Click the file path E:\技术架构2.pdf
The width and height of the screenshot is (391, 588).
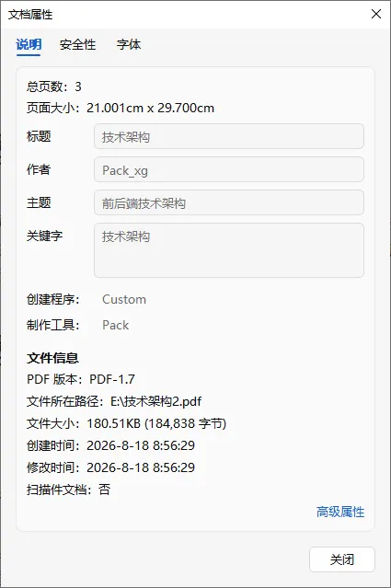[156, 401]
